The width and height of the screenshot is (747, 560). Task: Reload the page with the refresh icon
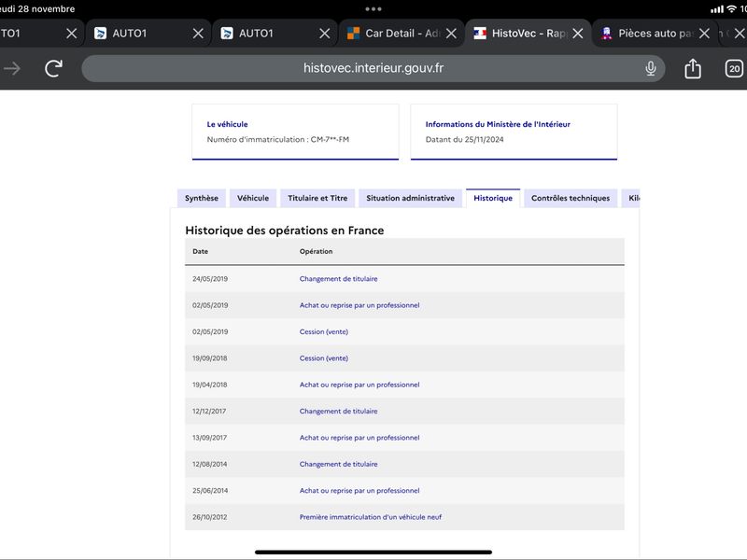(x=53, y=68)
